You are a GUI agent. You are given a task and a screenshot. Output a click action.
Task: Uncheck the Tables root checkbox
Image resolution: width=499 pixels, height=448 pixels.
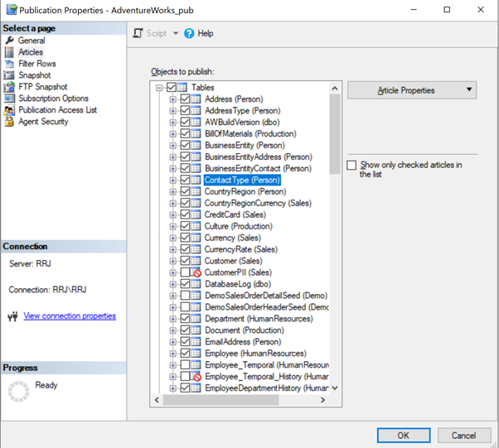(172, 87)
